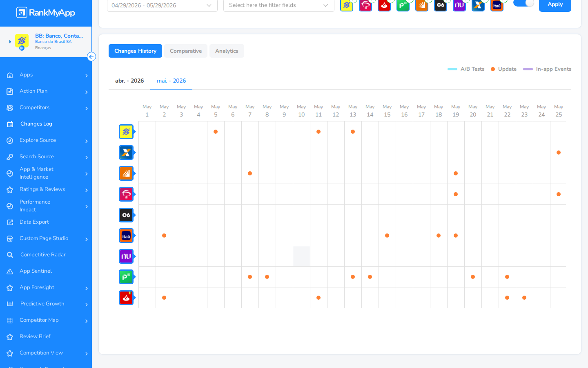Image resolution: width=588 pixels, height=368 pixels.
Task: Toggle the In-app Events legend item
Action: [x=547, y=69]
